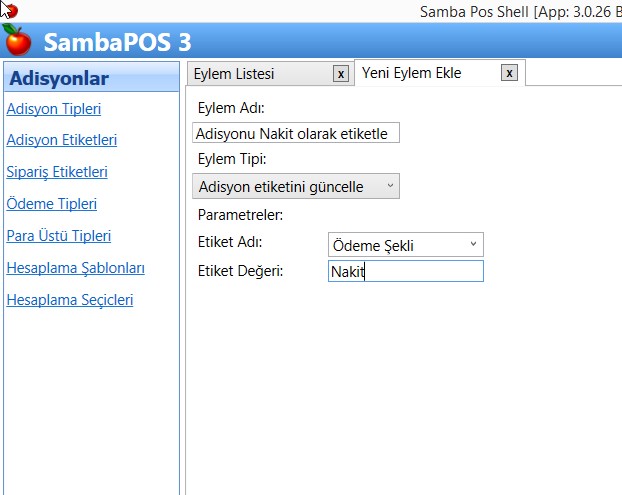
Task: Focus the Etiket Değeri input field
Action: point(405,271)
